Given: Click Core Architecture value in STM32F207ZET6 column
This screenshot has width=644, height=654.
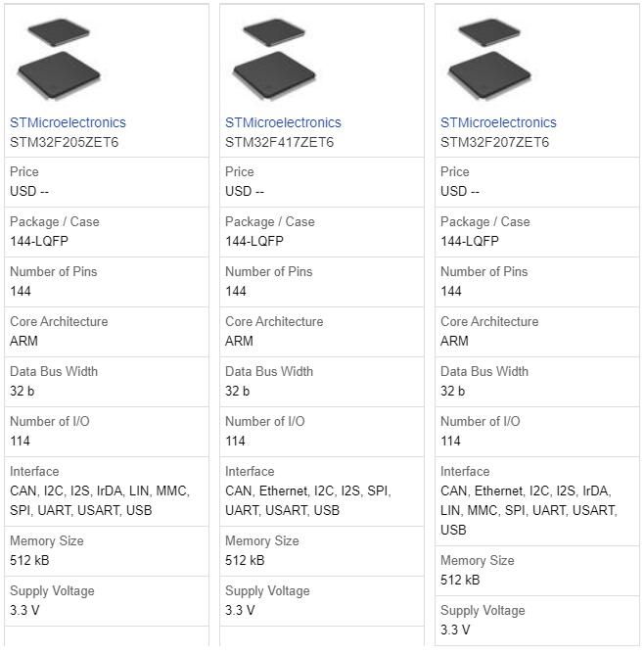Looking at the screenshot, I should [x=454, y=341].
